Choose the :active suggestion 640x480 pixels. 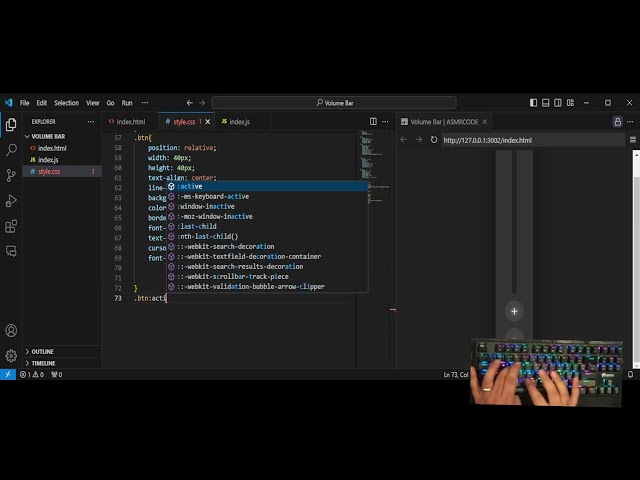(267, 187)
